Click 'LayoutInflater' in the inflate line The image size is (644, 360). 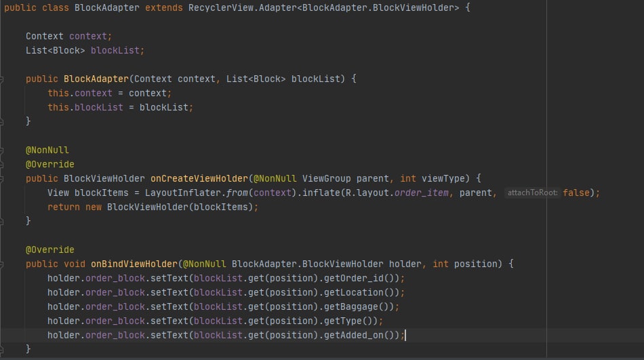pyautogui.click(x=183, y=193)
